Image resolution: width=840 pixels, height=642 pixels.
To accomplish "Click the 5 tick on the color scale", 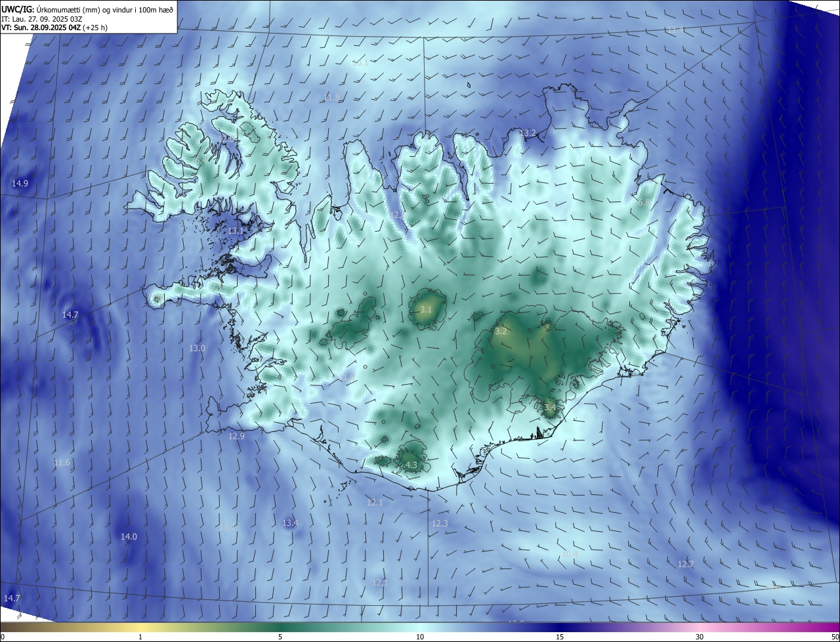I will click(280, 637).
